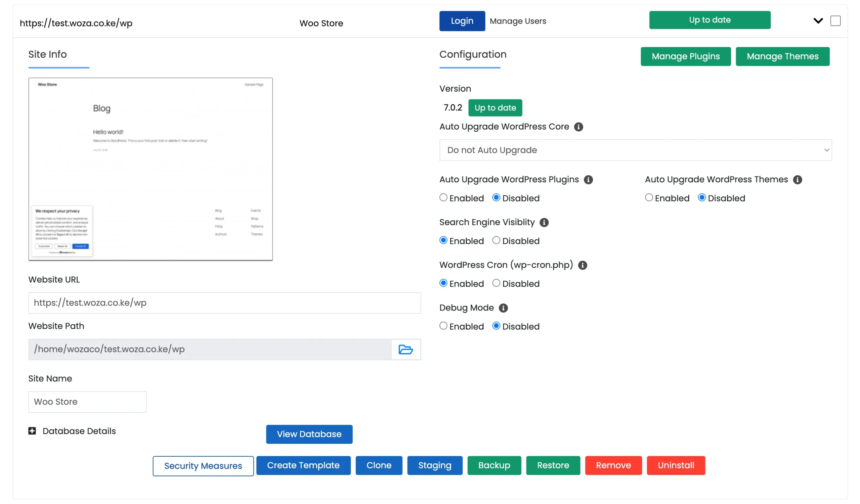
Task: Click the Woo Store header title
Action: [x=321, y=23]
